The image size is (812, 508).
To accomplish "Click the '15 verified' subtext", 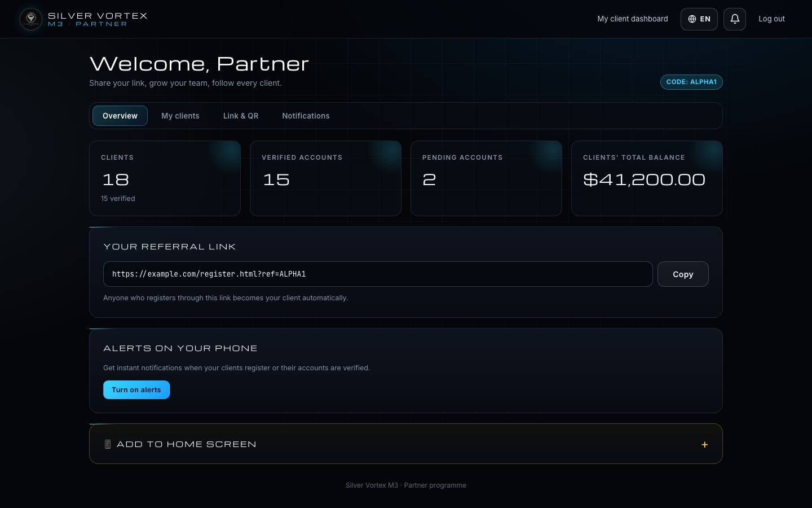I will (118, 199).
